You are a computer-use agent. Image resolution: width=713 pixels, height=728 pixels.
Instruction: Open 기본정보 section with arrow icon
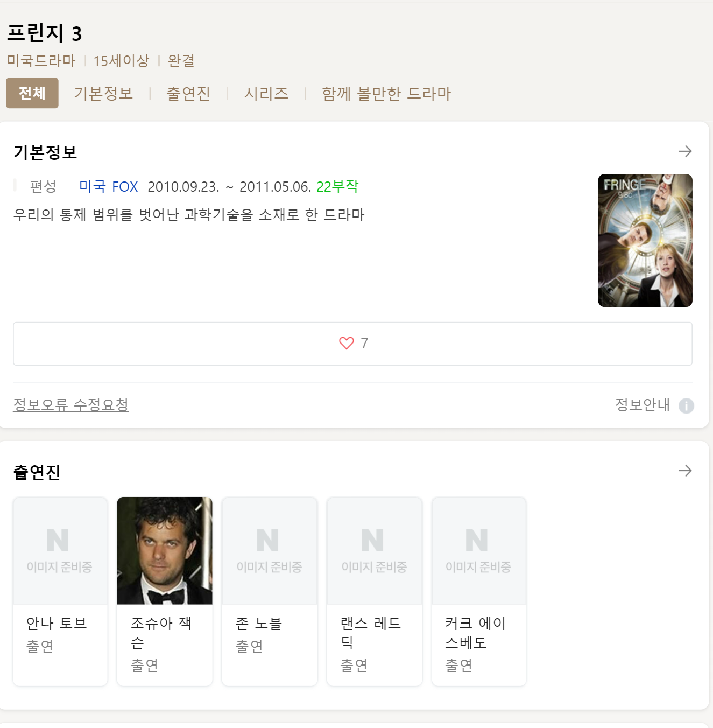pos(685,151)
